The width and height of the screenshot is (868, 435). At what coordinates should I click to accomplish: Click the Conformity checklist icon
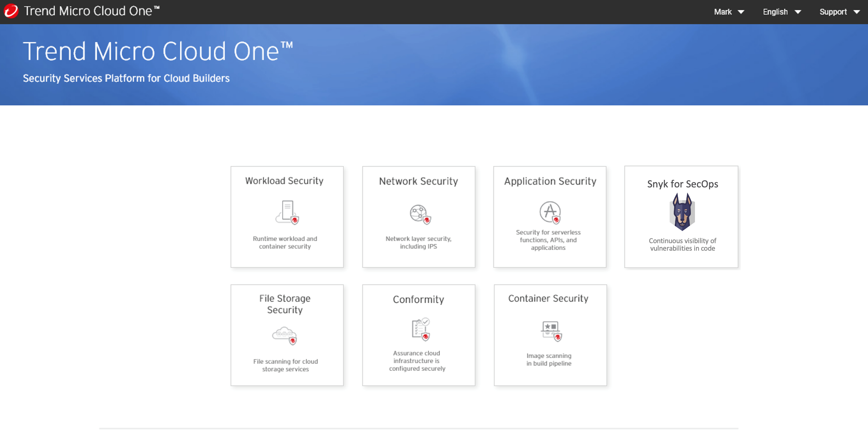click(x=420, y=329)
